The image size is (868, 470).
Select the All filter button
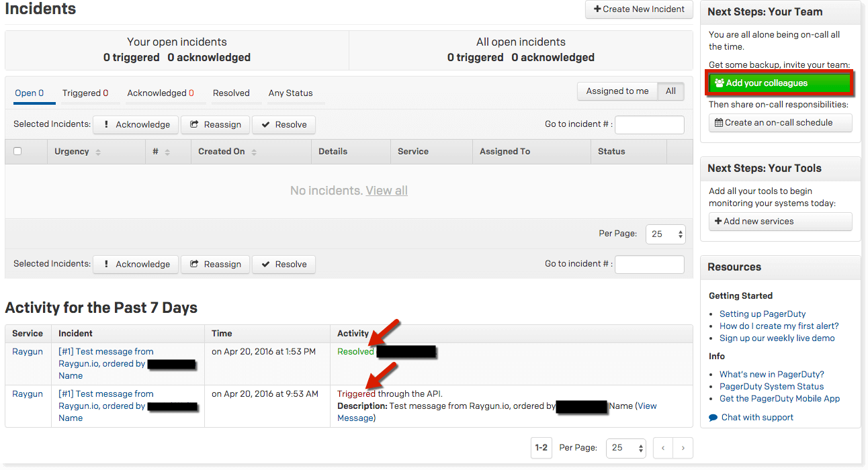(670, 91)
